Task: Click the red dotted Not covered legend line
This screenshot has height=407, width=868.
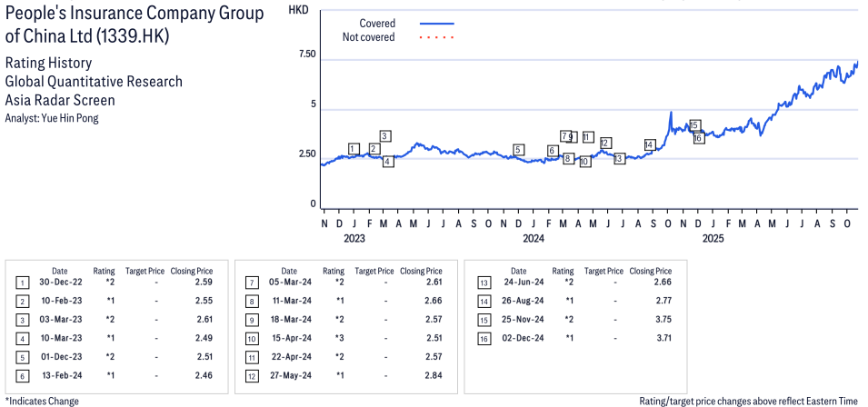Action: pyautogui.click(x=437, y=37)
